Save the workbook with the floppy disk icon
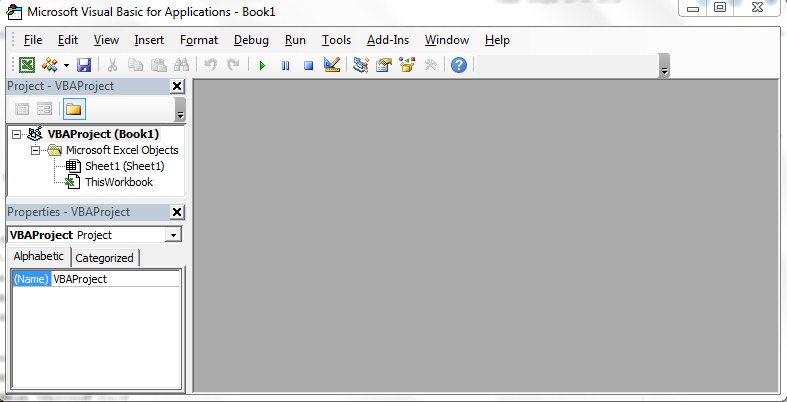The image size is (787, 402). [x=84, y=65]
